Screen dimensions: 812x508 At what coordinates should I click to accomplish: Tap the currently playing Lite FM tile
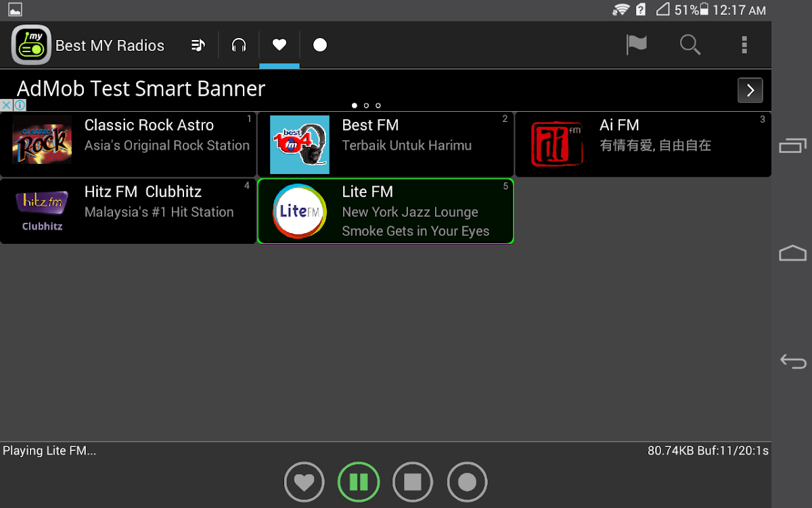pyautogui.click(x=386, y=211)
